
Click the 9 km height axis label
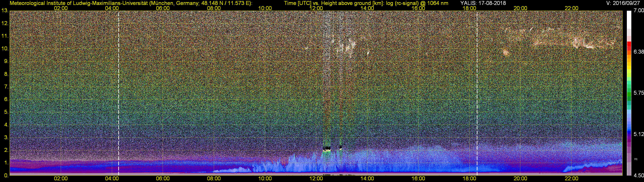pyautogui.click(x=6, y=61)
